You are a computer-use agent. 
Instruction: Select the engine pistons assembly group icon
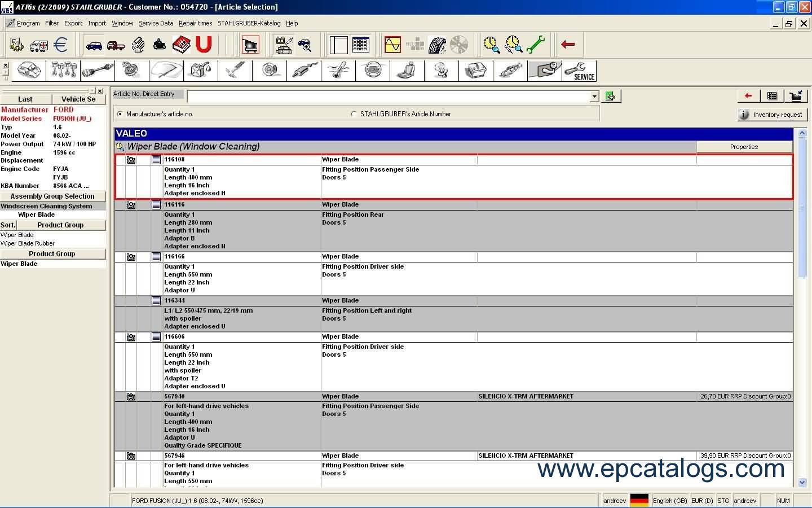[x=64, y=71]
